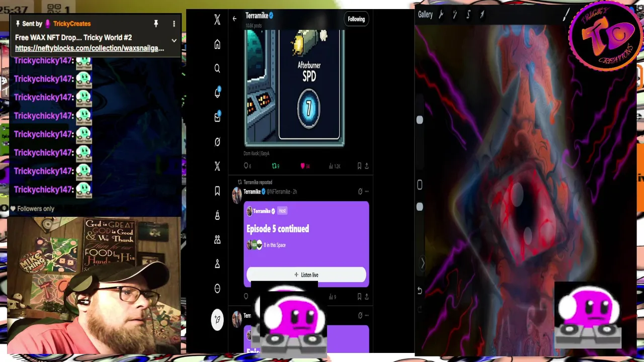Screen dimensions: 644x362
Task: Toggle repost on the Afterburner post
Action: click(x=275, y=166)
